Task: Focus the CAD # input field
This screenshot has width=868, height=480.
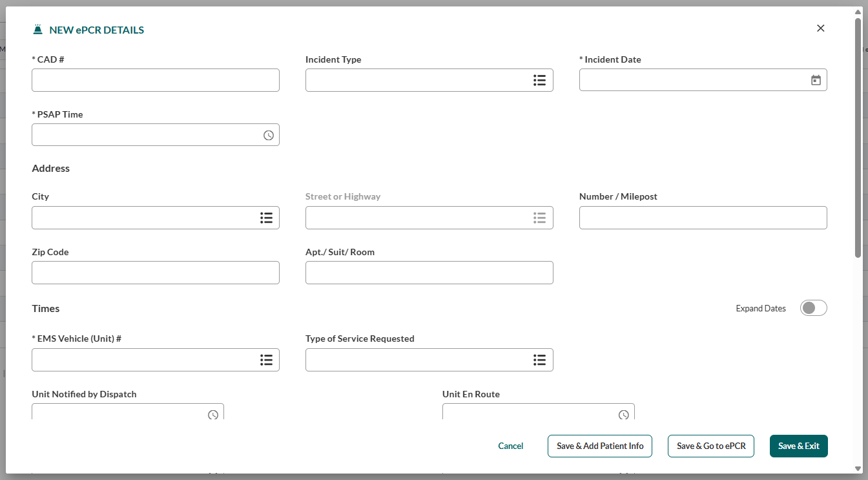Action: coord(155,80)
